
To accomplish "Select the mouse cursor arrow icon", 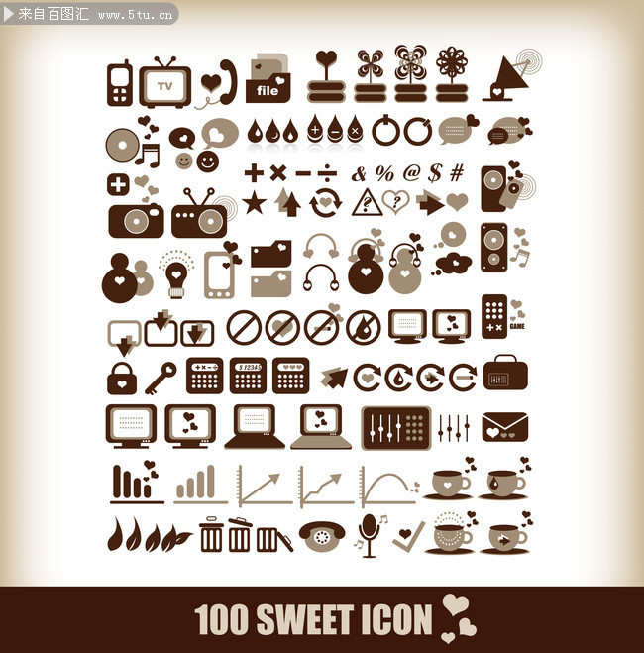I will [335, 378].
